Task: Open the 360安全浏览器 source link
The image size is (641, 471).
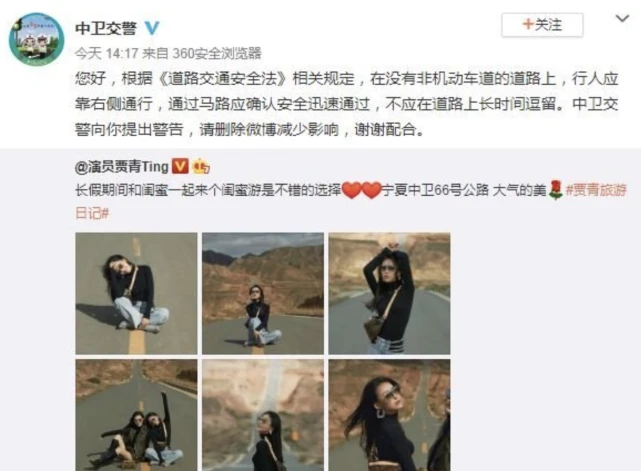Action: point(217,53)
